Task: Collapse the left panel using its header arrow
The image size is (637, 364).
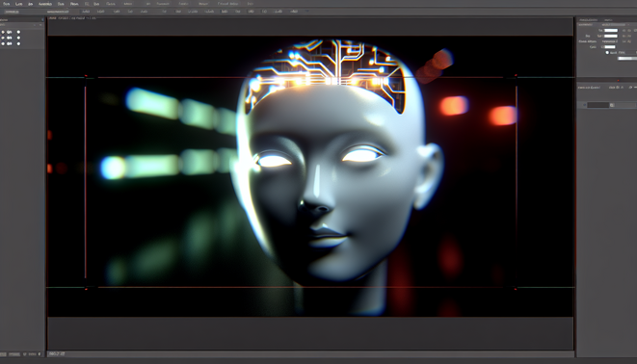Action: coord(42,19)
